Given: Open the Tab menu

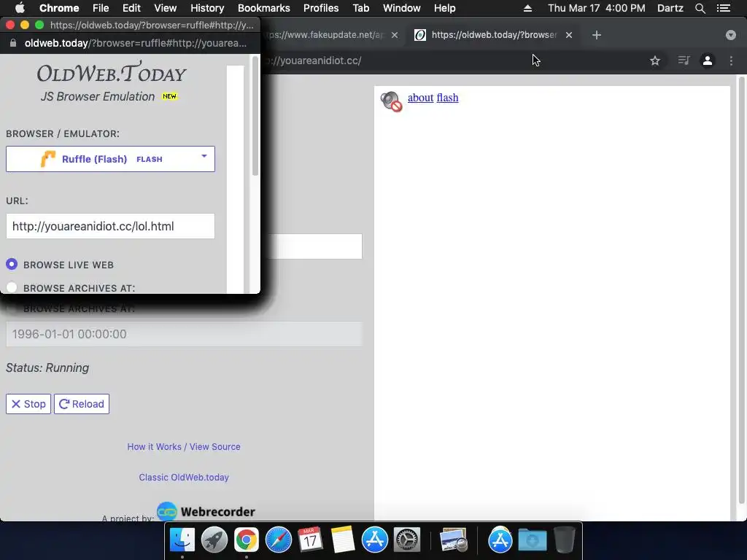Looking at the screenshot, I should coord(360,8).
